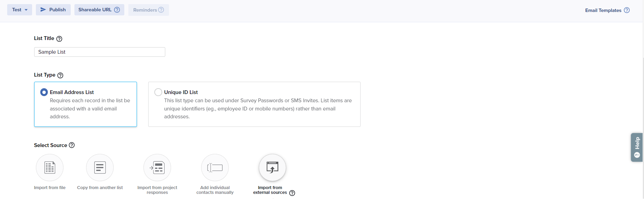This screenshot has width=644, height=199.
Task: Click help icon beside external sources label
Action: pos(292,193)
